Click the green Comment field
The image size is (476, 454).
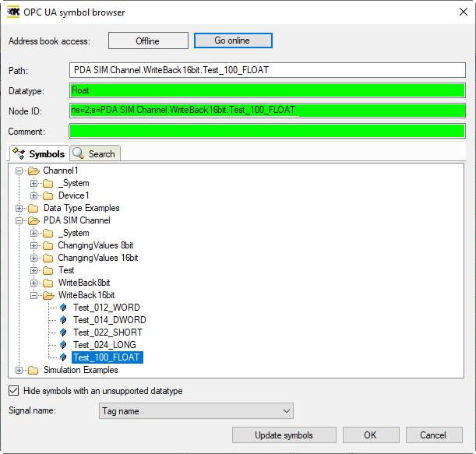click(x=267, y=131)
